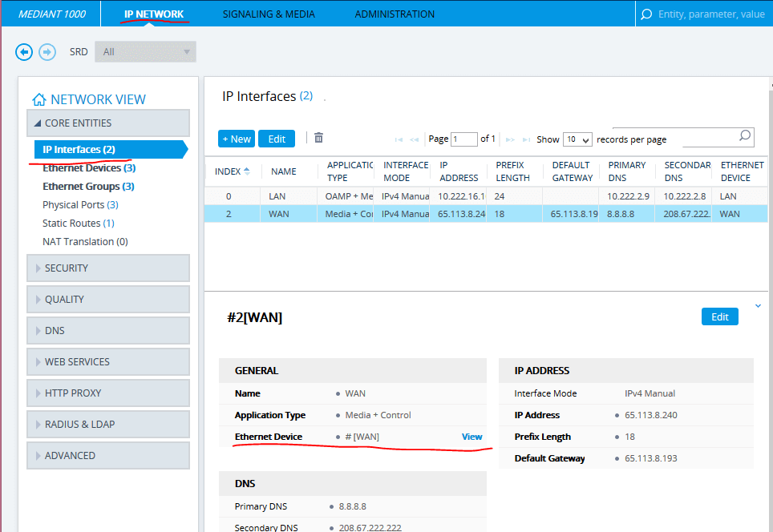This screenshot has width=773, height=532.
Task: Click the + New button
Action: tap(237, 139)
